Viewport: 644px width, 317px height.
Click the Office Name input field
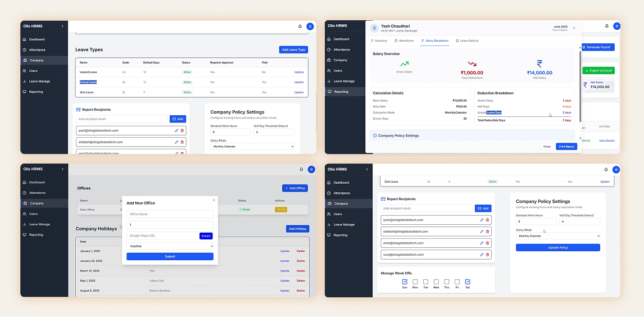coord(170,214)
